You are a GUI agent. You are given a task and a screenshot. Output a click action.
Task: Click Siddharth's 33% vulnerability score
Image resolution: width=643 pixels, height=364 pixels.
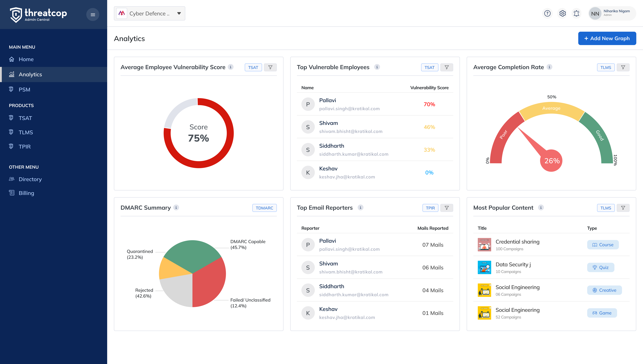coord(429,150)
